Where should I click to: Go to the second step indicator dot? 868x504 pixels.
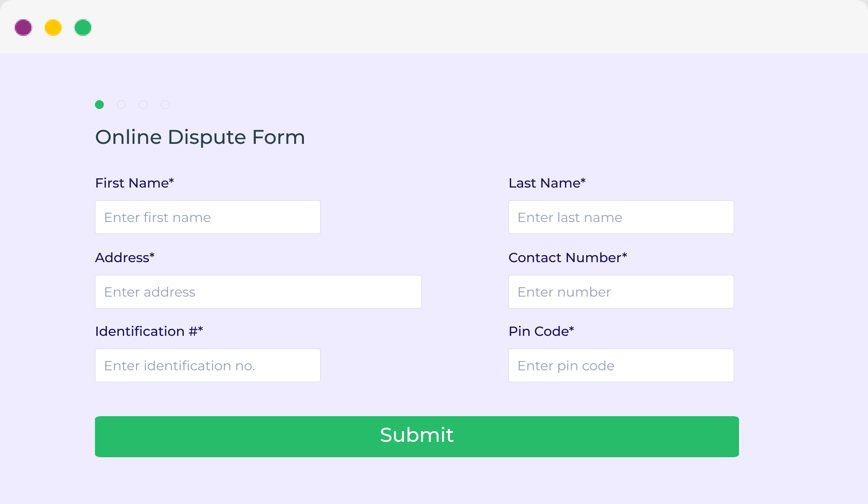(121, 105)
